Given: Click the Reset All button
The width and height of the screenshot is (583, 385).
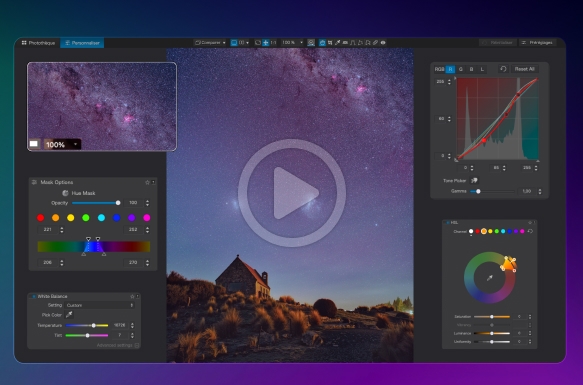Looking at the screenshot, I should [524, 69].
